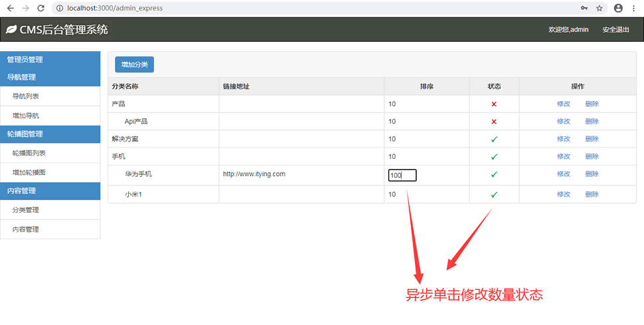
Task: Click 修改 for the 华为手机 row
Action: pyautogui.click(x=564, y=174)
